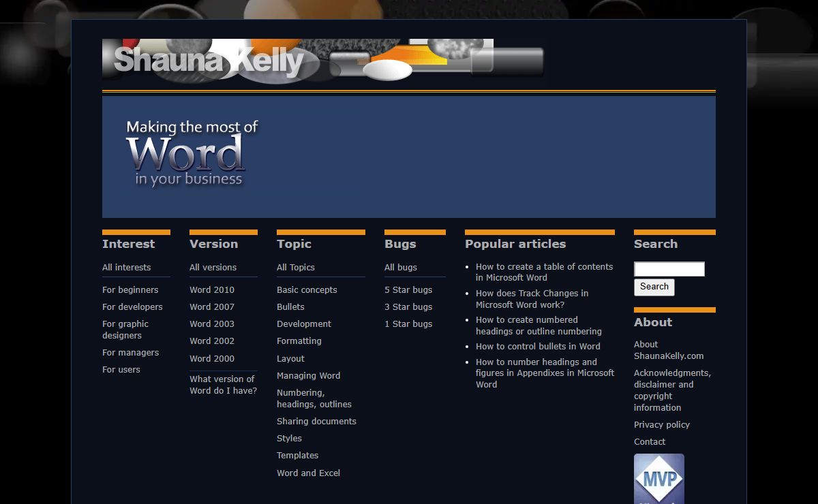Open the table of contents article
The width and height of the screenshot is (818, 504).
click(x=544, y=272)
